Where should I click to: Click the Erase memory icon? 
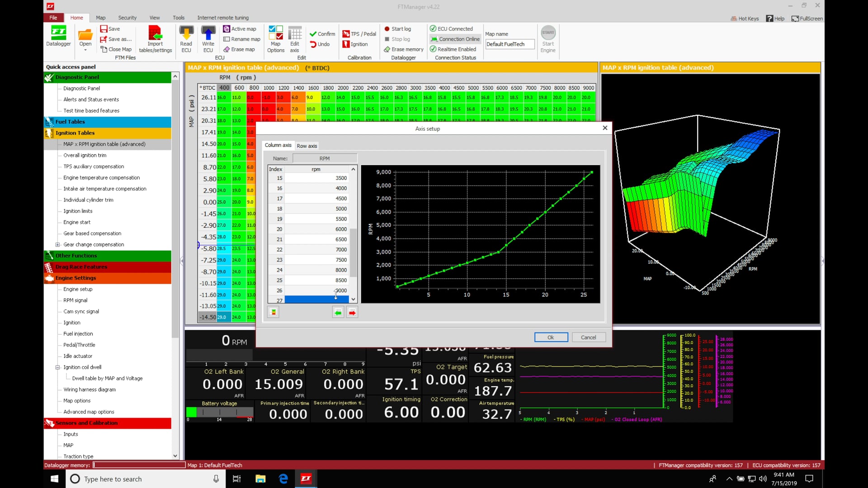tap(403, 49)
